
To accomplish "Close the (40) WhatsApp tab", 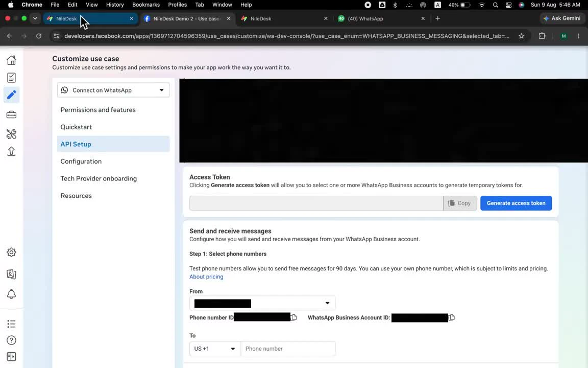I will (423, 18).
